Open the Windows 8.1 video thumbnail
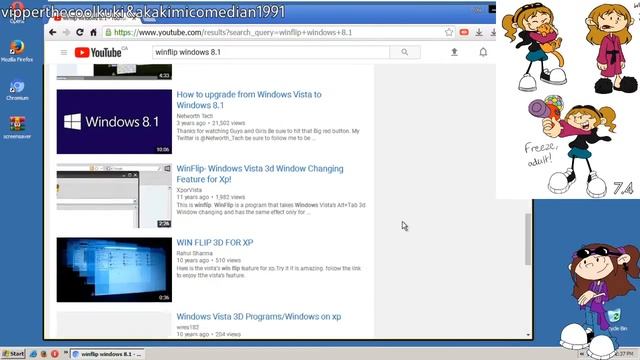This screenshot has width=640, height=360. tap(114, 122)
